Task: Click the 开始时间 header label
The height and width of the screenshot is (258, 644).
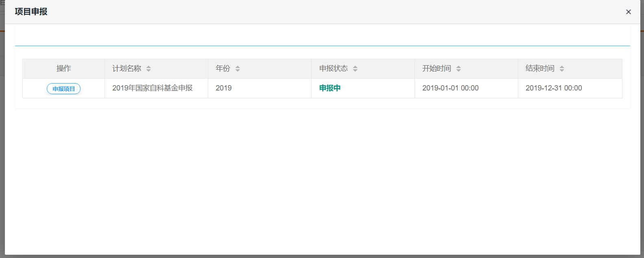Action: 437,68
